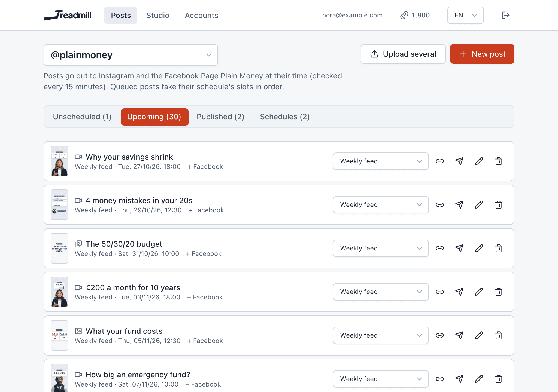Viewport: 558px width, 392px height.
Task: Edit '4 money mistakes in your 20s'
Action: coord(479,205)
